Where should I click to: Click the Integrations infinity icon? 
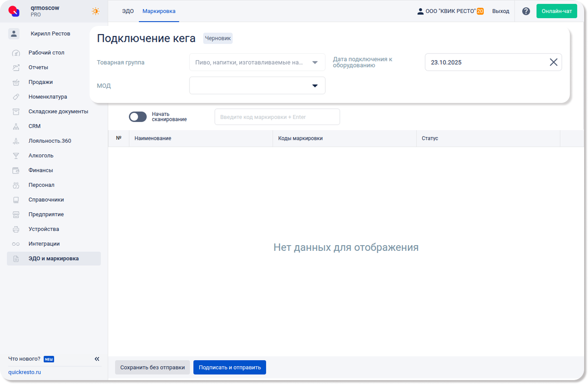(16, 244)
